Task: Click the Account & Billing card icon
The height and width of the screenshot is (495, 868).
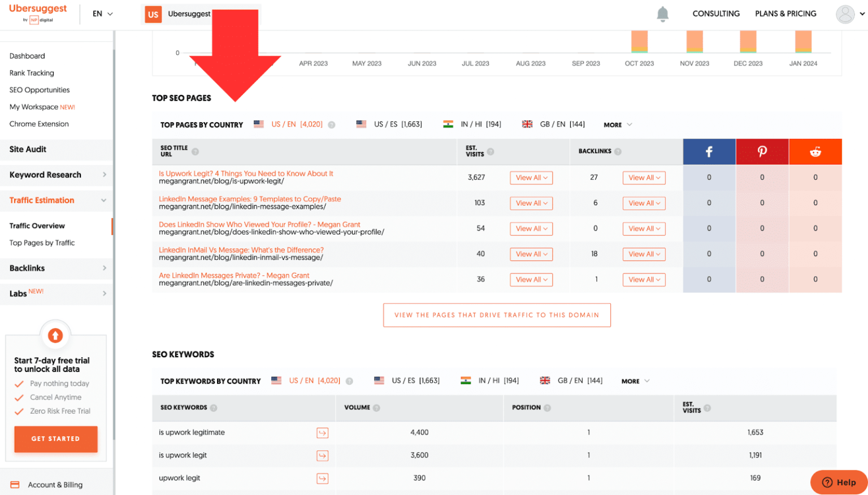Action: tap(15, 485)
